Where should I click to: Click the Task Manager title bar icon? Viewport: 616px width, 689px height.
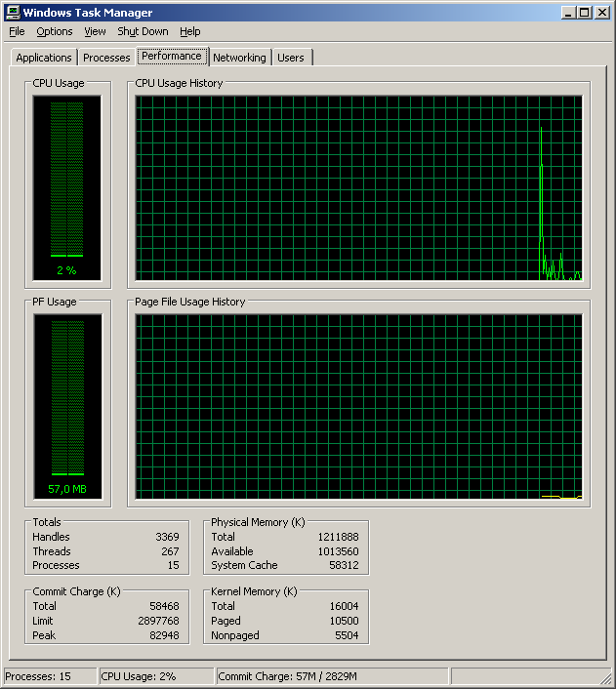(14, 12)
